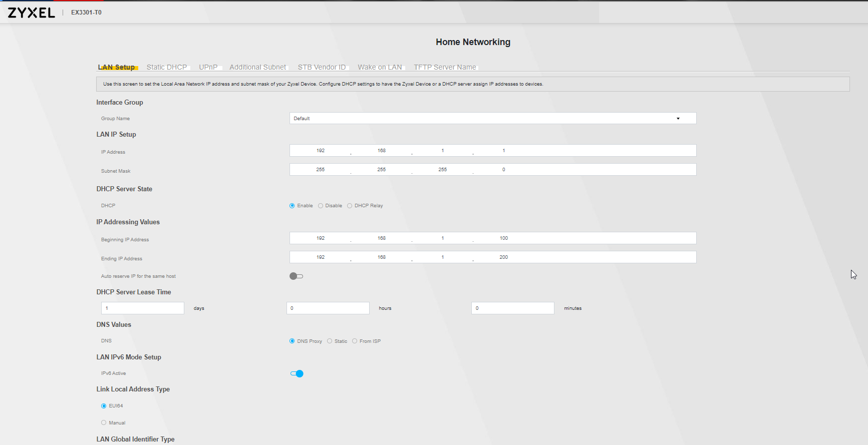Screen dimensions: 868x445
Task: Click the DNS Values heading
Action: (x=114, y=325)
